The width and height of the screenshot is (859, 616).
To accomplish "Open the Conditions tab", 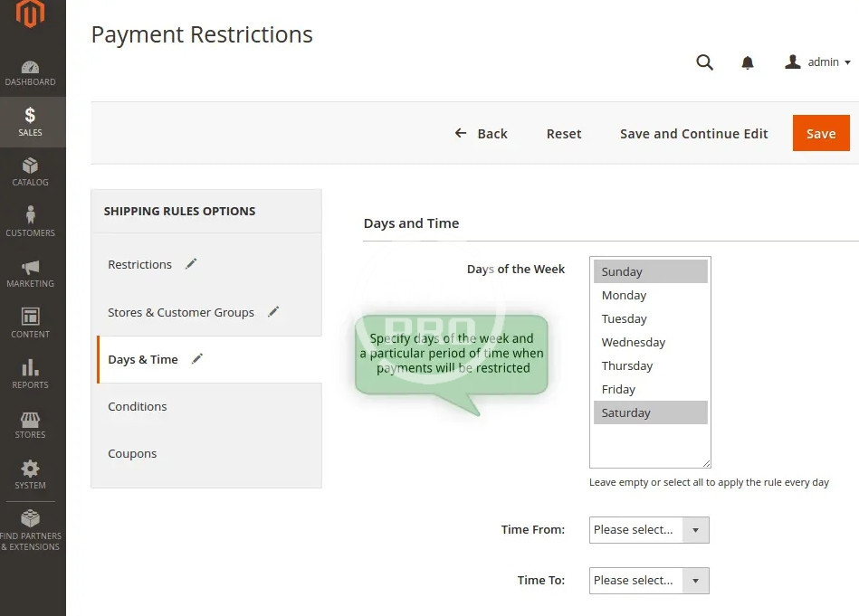I will (138, 406).
